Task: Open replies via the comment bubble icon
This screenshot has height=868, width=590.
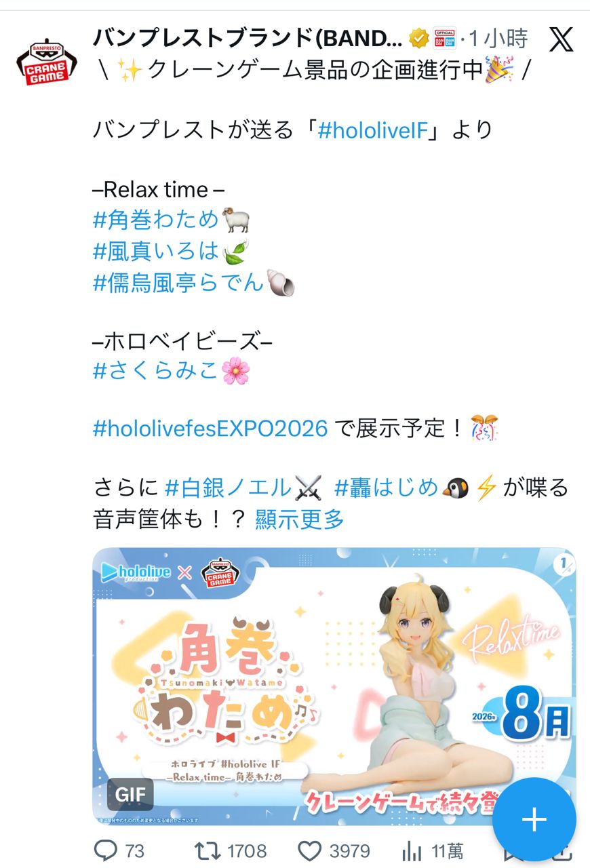Action: 106,850
